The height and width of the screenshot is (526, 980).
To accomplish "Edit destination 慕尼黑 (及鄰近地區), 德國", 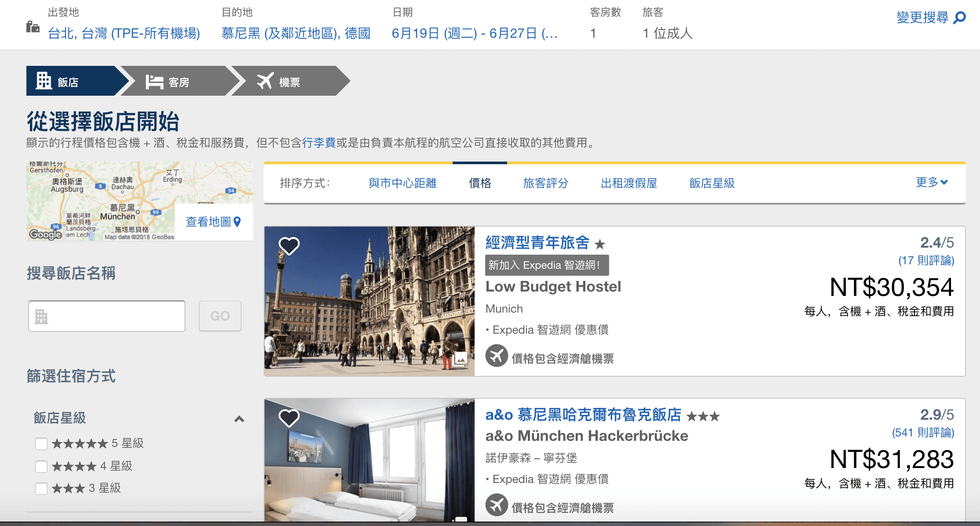I will pyautogui.click(x=296, y=33).
